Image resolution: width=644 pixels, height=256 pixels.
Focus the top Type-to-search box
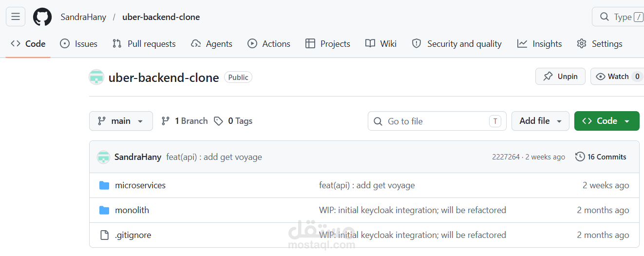618,17
